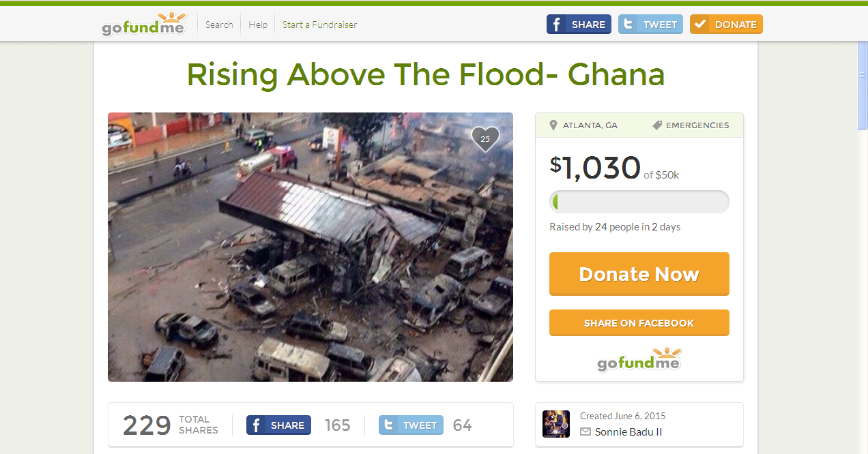
Task: Click the Facebook Share button beside 165
Action: pyautogui.click(x=278, y=425)
